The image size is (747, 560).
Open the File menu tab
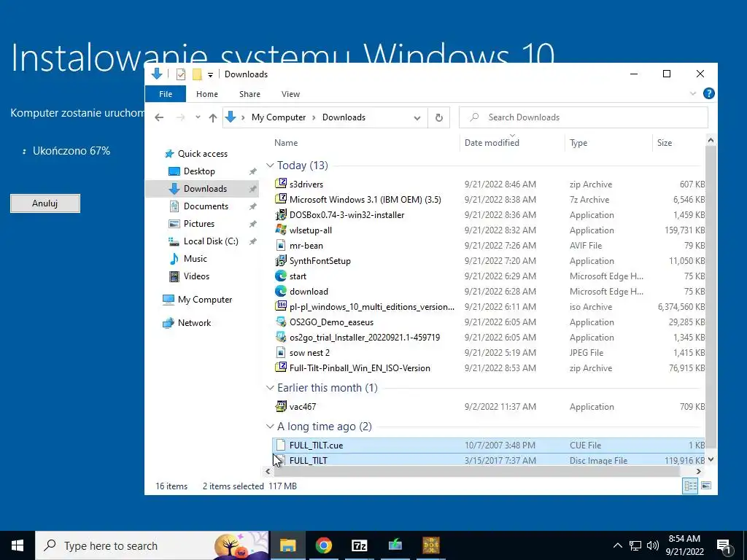(166, 94)
